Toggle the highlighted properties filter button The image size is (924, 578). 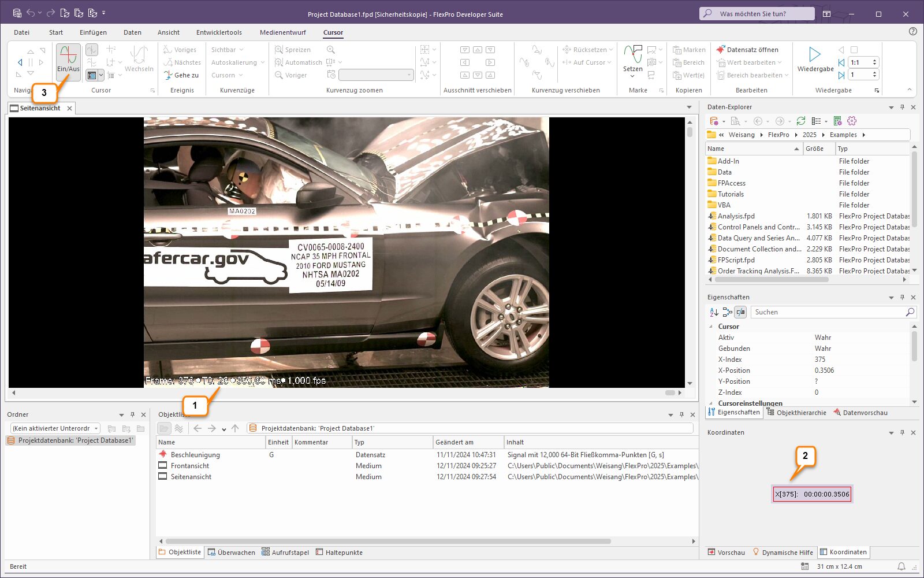coord(740,312)
